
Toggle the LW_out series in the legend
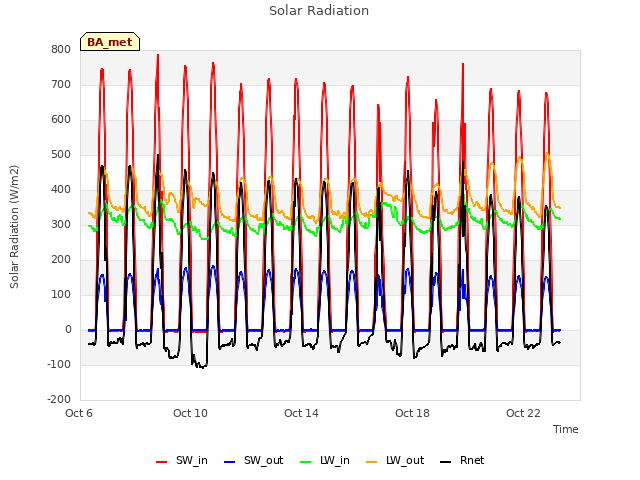[x=395, y=461]
